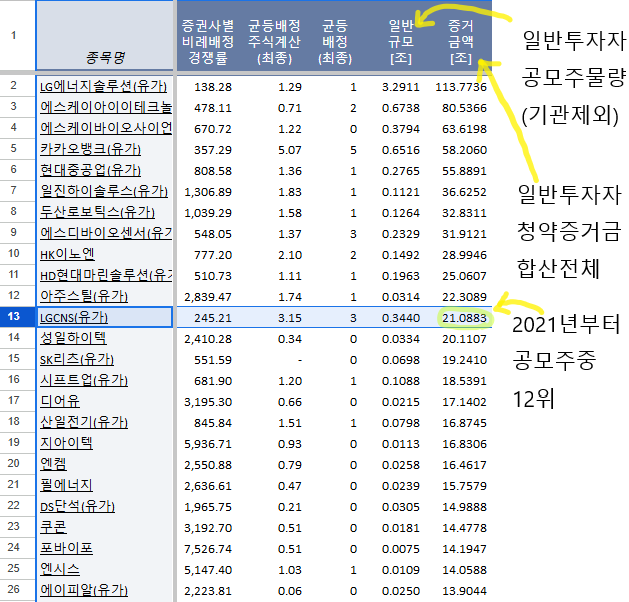Open the 엔켐 link
The width and height of the screenshot is (629, 602).
click(x=53, y=464)
